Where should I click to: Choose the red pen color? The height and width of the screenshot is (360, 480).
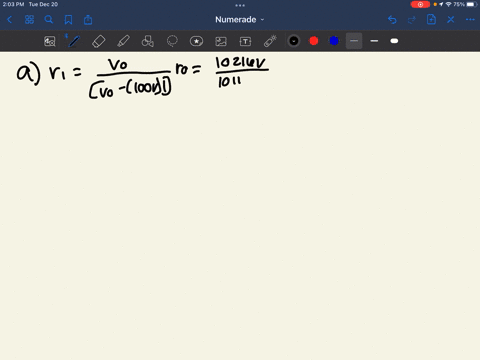[x=314, y=41]
